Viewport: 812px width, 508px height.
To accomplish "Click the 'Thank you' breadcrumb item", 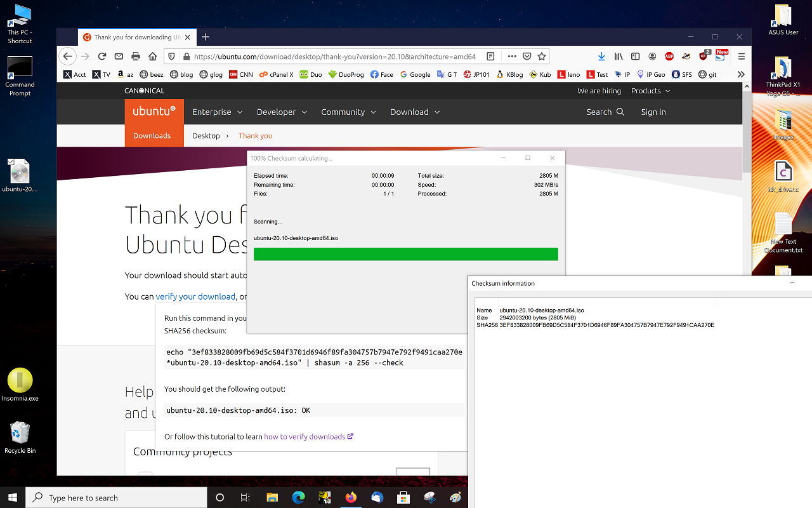I will click(256, 136).
